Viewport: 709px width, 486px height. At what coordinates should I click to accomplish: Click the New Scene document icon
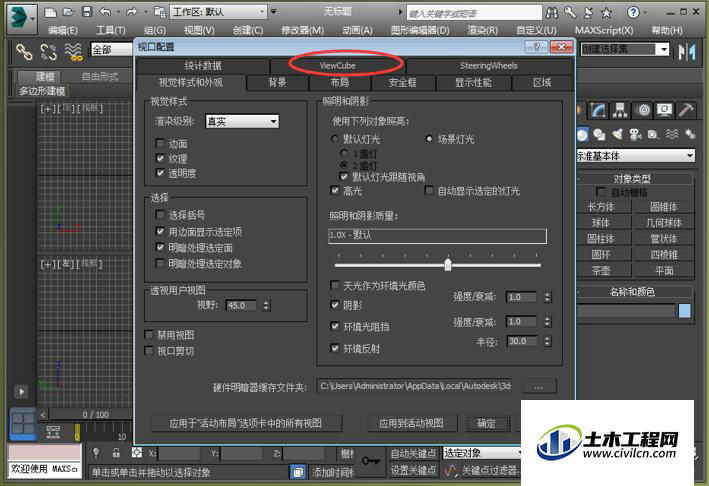tap(51, 12)
